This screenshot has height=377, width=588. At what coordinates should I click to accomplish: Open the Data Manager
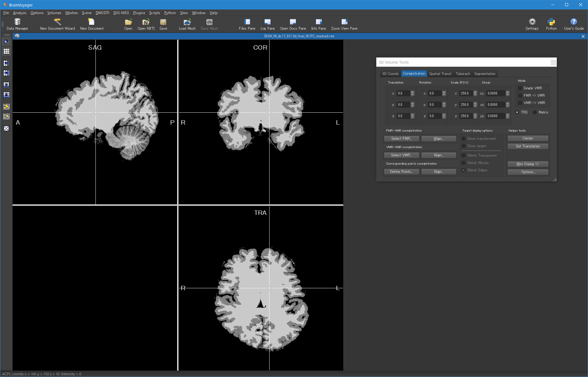pos(17,24)
